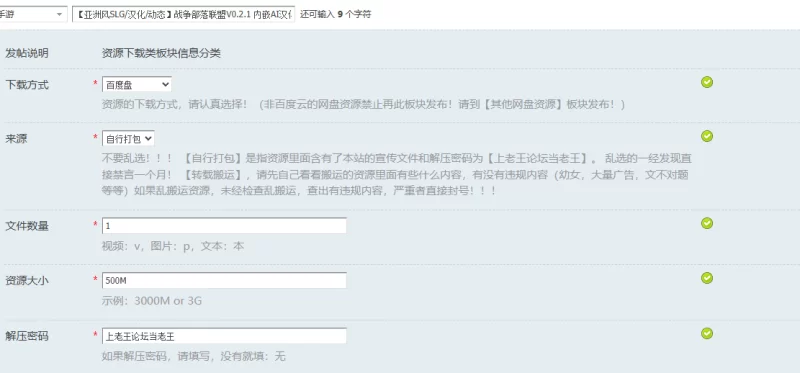Screen dimensions: 800x373
Task: Click the 不要乱选 warning paragraph
Action: (x=396, y=175)
